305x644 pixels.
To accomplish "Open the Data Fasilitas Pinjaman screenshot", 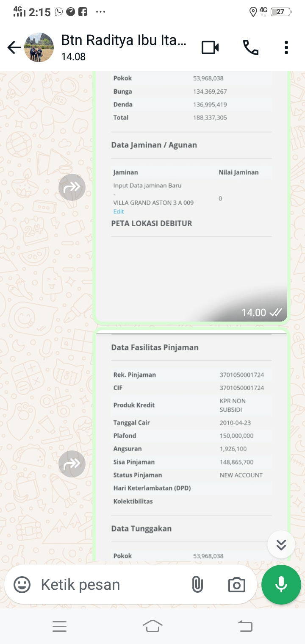I will pos(191,445).
